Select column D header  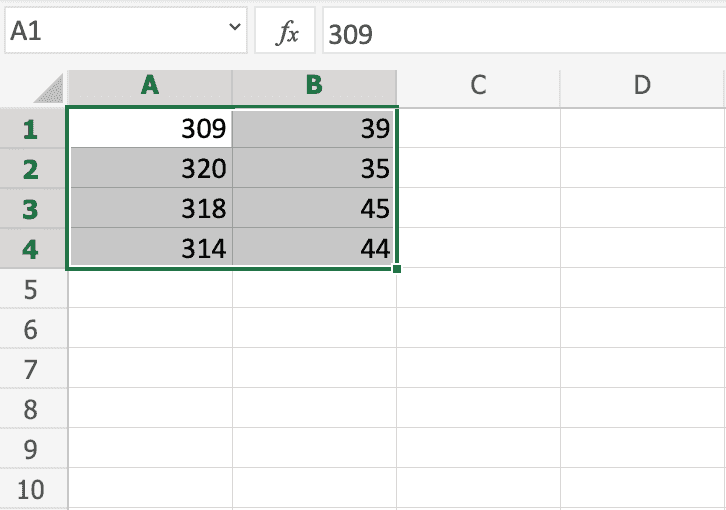pos(642,86)
